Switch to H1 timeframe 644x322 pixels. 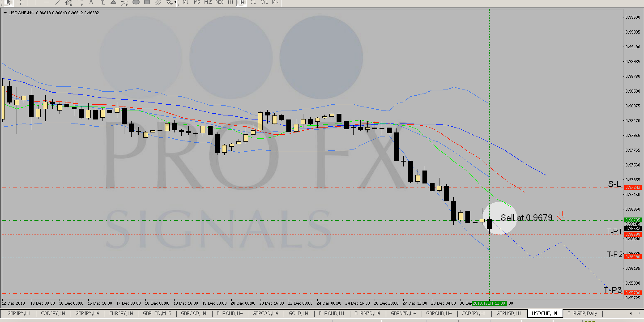230,2
